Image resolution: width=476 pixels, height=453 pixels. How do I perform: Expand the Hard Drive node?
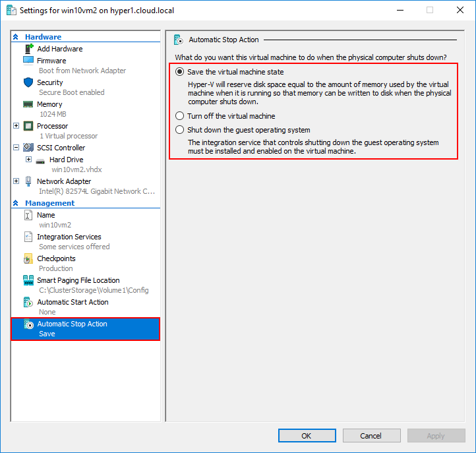(x=28, y=160)
